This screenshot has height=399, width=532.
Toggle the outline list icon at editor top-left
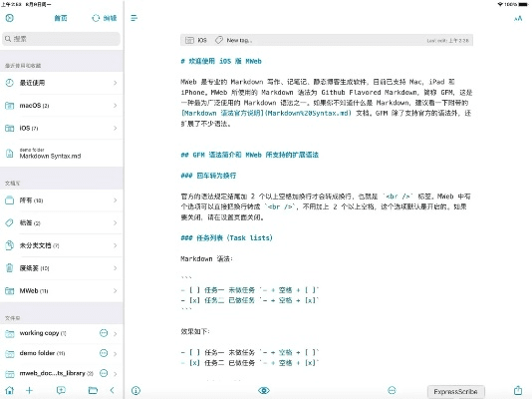coord(134,18)
